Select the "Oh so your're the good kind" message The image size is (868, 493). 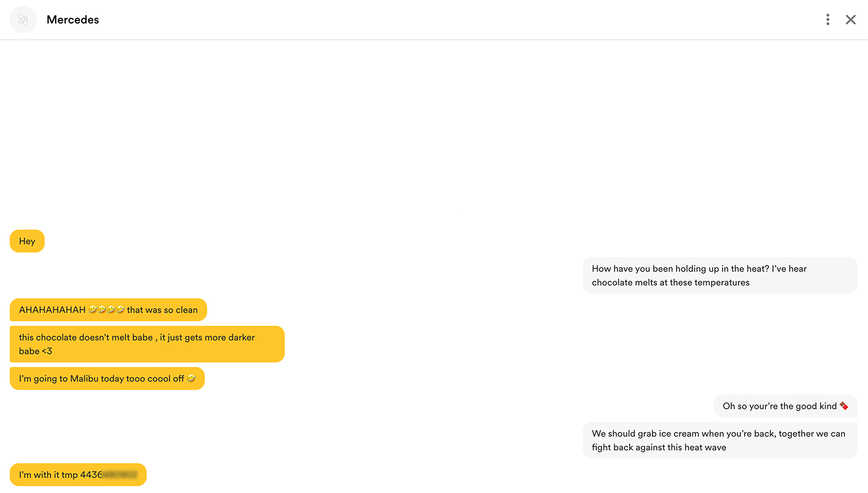coord(779,406)
